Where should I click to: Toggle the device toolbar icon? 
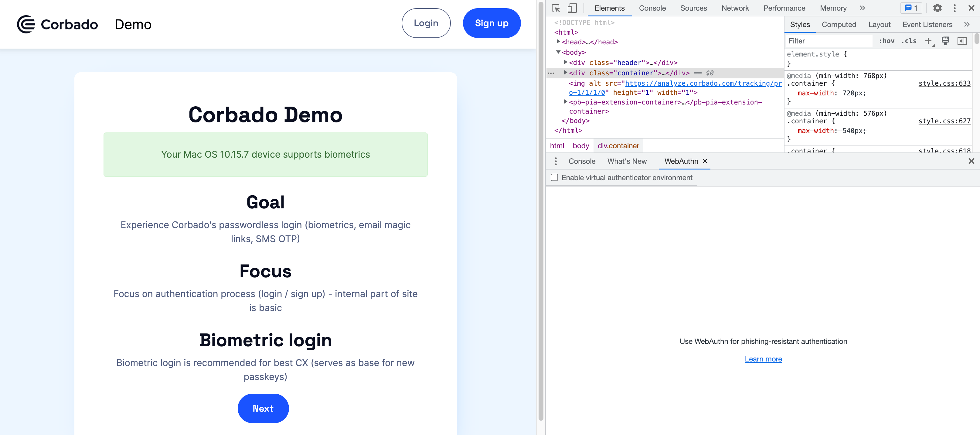tap(572, 8)
